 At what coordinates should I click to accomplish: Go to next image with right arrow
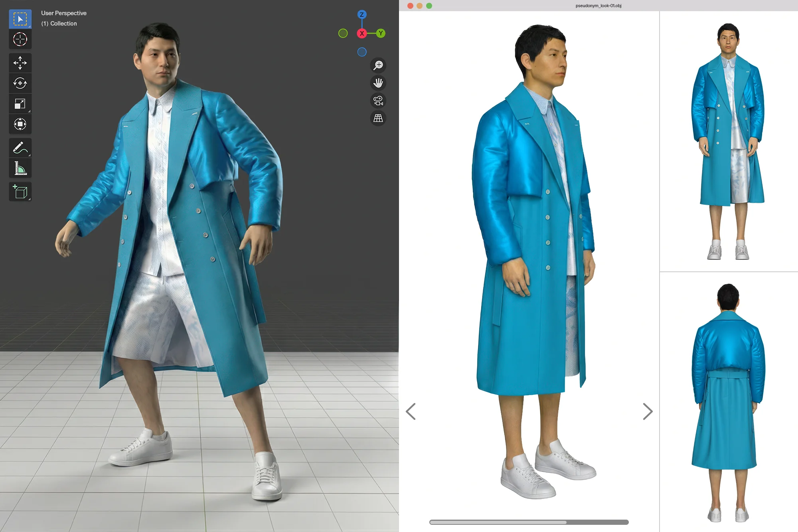[648, 411]
